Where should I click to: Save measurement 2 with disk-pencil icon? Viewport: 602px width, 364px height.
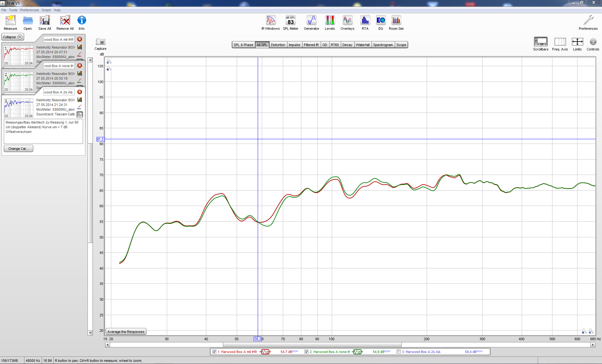(80, 73)
